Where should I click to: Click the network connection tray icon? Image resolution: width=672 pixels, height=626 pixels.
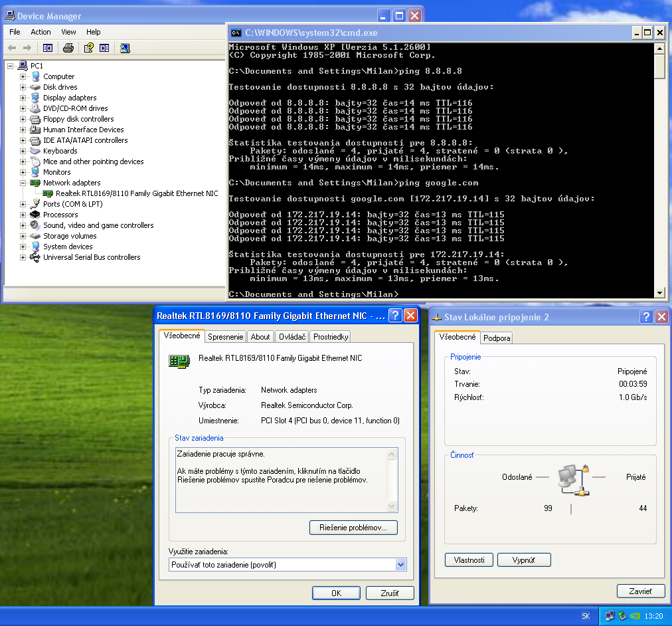(610, 616)
